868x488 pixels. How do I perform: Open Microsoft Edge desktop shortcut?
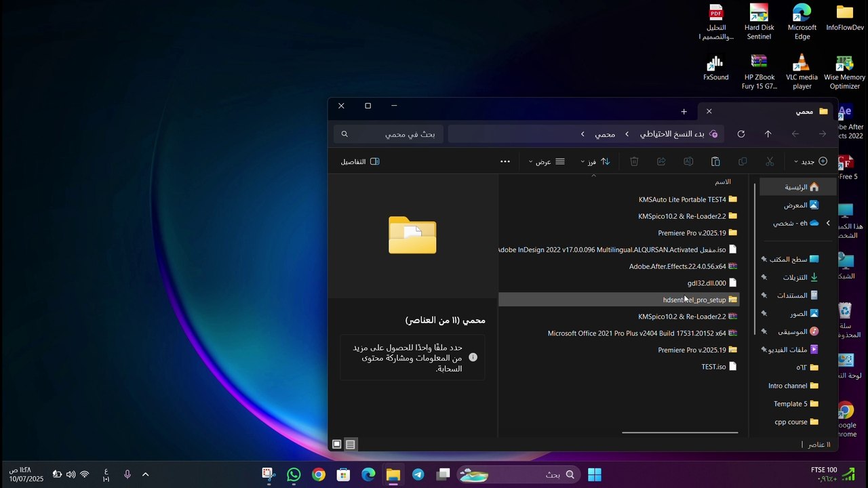(x=802, y=22)
